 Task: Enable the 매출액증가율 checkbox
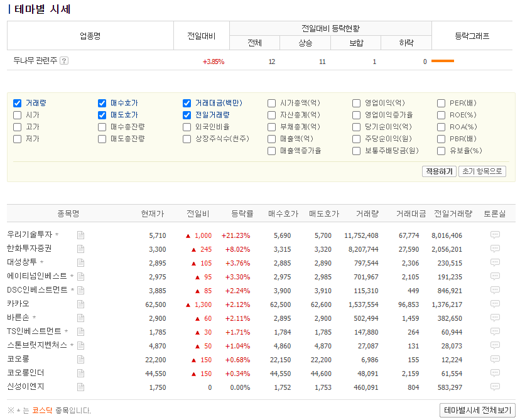pyautogui.click(x=271, y=151)
